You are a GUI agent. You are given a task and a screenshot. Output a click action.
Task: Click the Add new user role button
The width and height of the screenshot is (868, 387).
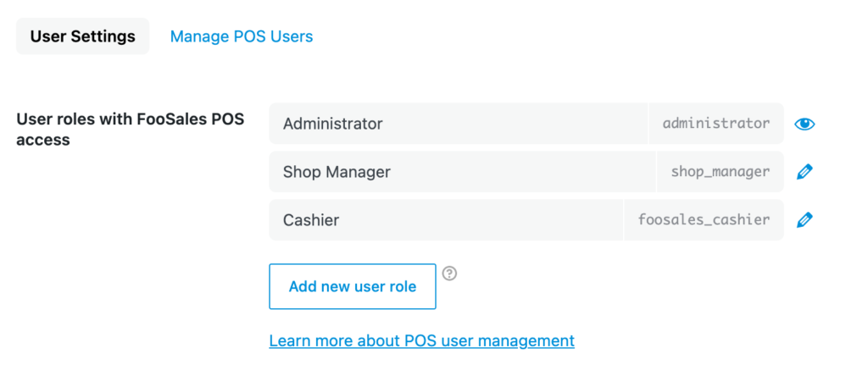point(353,286)
